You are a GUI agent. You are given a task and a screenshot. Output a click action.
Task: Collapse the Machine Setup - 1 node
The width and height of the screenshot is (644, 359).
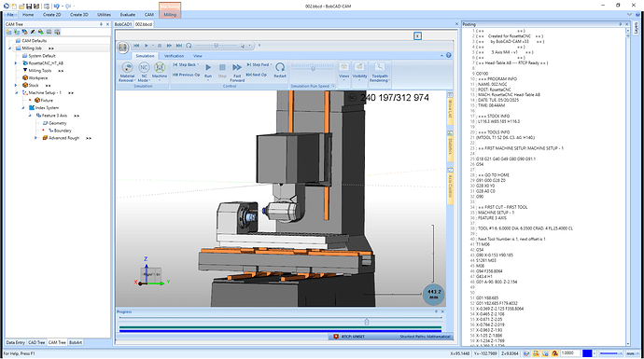point(17,92)
